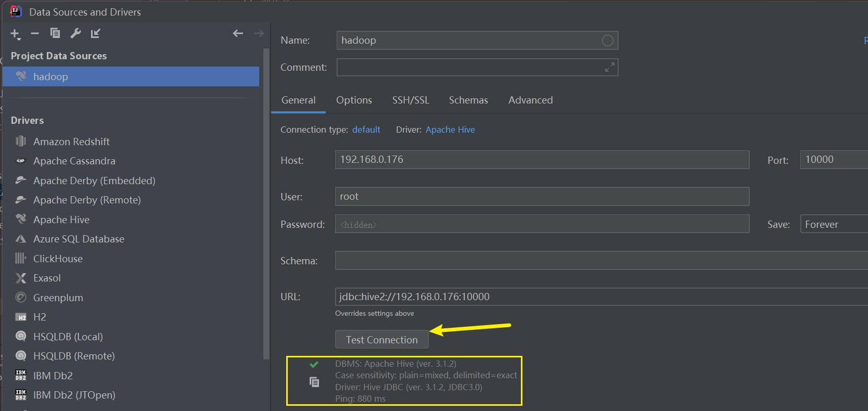Open the Advanced tab
This screenshot has height=411, width=868.
click(530, 100)
